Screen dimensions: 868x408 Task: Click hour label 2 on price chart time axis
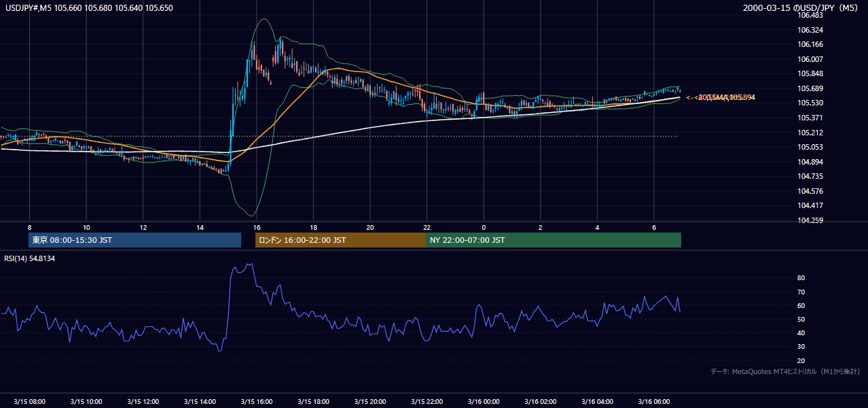click(x=540, y=227)
